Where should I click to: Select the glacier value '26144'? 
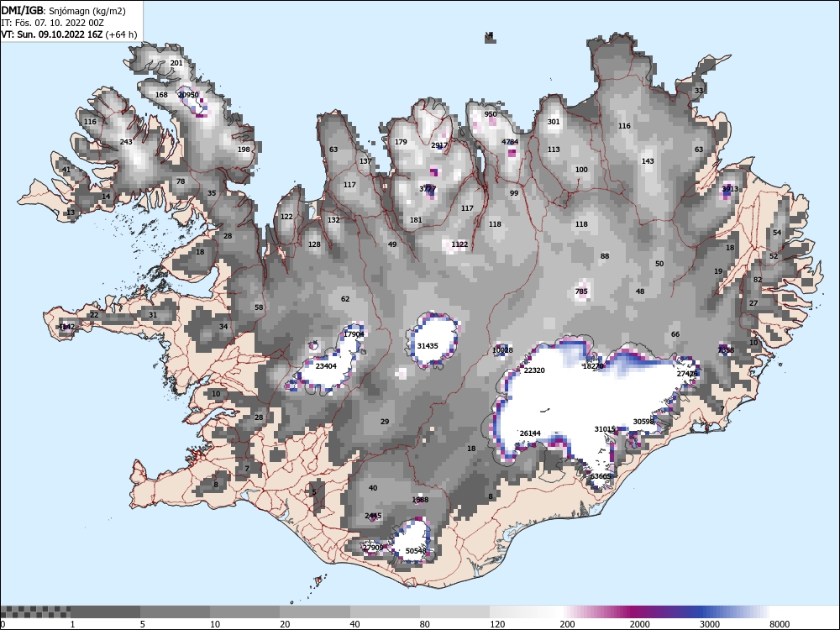pyautogui.click(x=530, y=433)
